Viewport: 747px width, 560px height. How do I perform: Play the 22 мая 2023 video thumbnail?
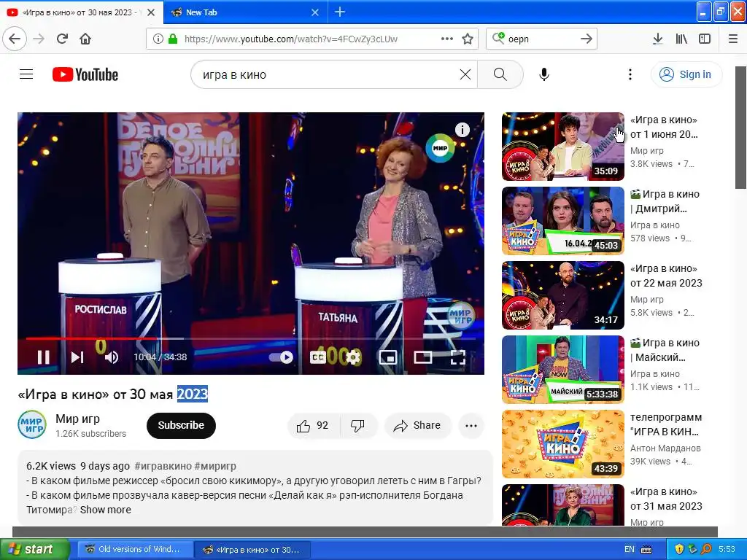[562, 295]
